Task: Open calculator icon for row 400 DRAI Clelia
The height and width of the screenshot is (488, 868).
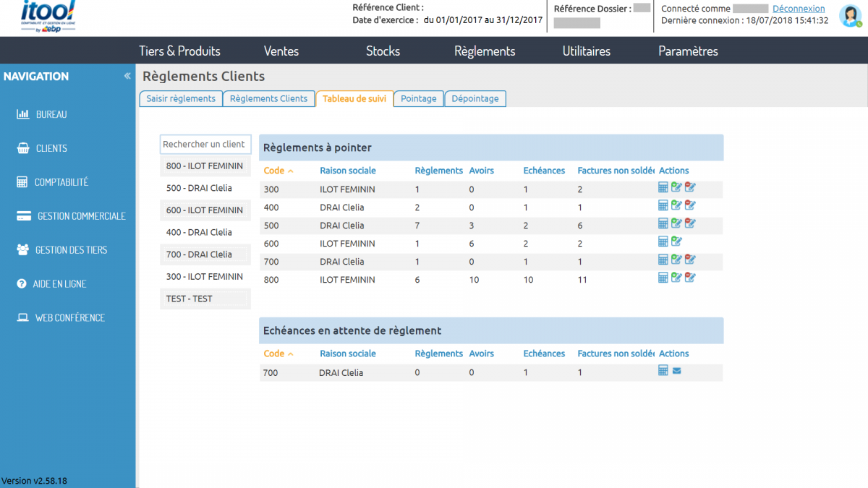Action: coord(663,205)
